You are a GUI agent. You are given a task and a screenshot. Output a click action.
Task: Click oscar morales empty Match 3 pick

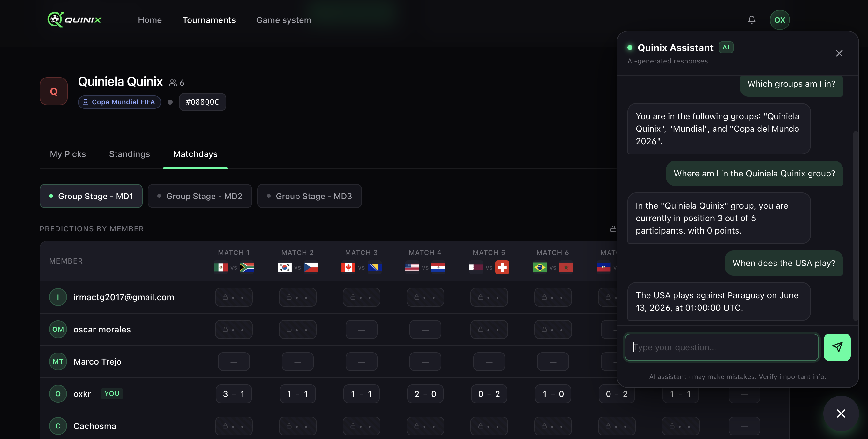pyautogui.click(x=361, y=329)
